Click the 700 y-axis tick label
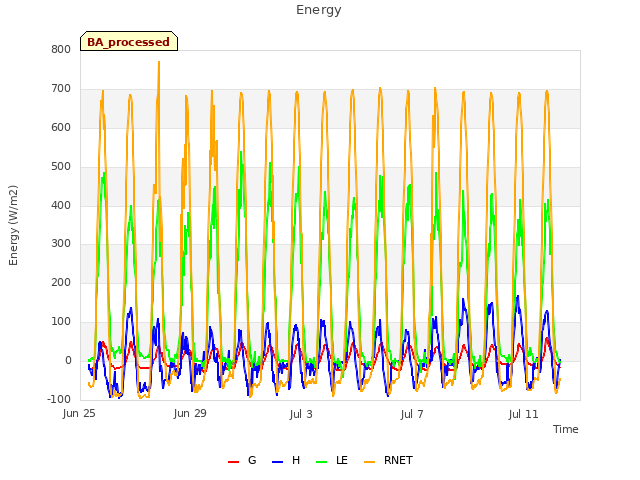Screen dimensions: 640x480 click(x=61, y=89)
